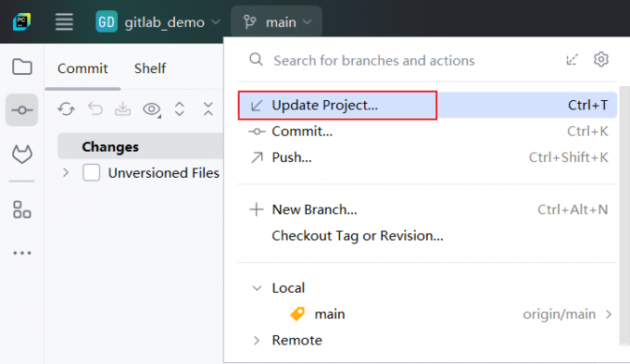Open the GitLab merge requests panel
The height and width of the screenshot is (364, 630).
[x=22, y=155]
